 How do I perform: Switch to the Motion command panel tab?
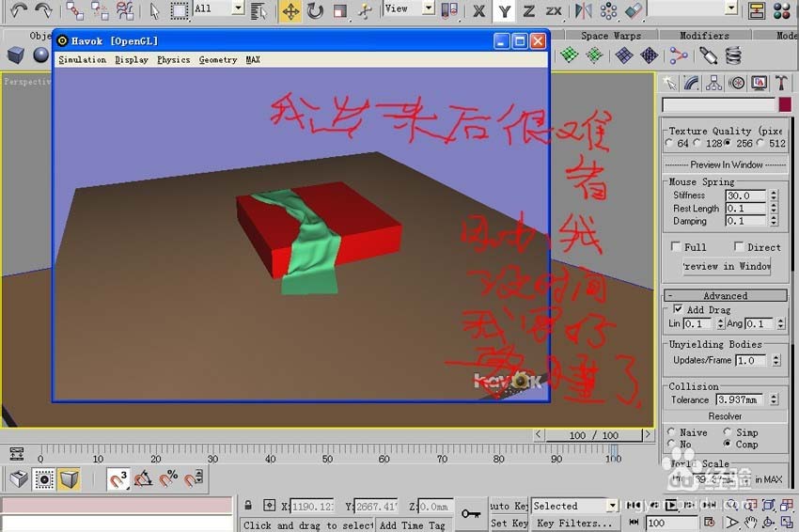pos(737,83)
